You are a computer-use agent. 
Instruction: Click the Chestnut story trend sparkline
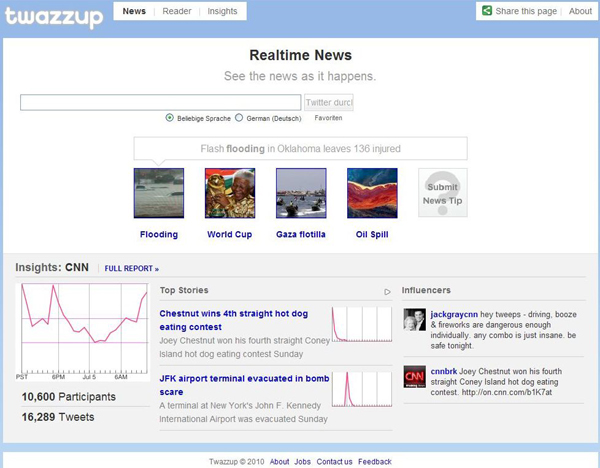coord(362,324)
